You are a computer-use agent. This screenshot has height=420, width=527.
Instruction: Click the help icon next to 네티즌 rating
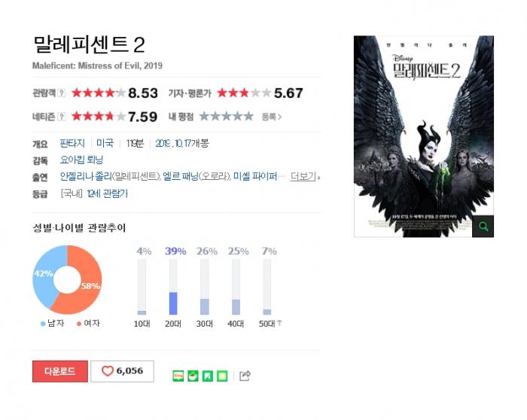click(x=61, y=117)
